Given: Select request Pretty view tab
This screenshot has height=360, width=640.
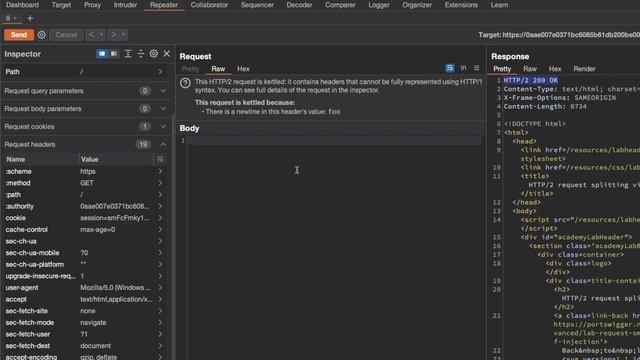Looking at the screenshot, I should pyautogui.click(x=190, y=69).
